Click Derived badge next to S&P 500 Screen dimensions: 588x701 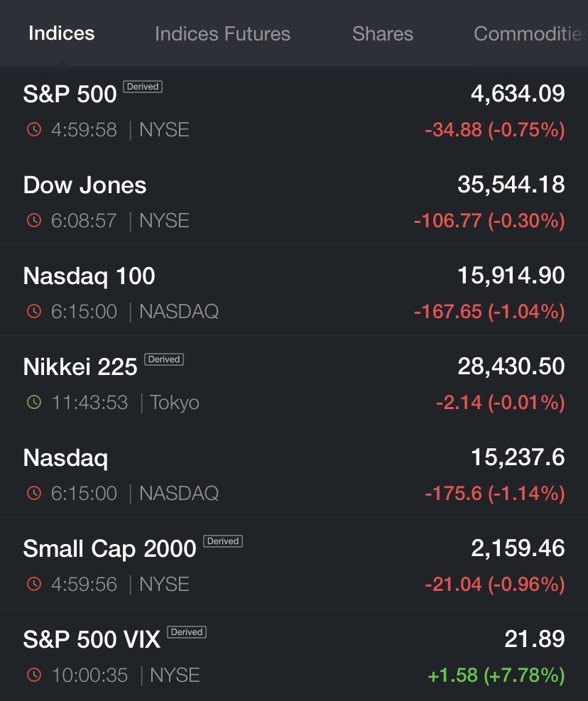pos(143,87)
